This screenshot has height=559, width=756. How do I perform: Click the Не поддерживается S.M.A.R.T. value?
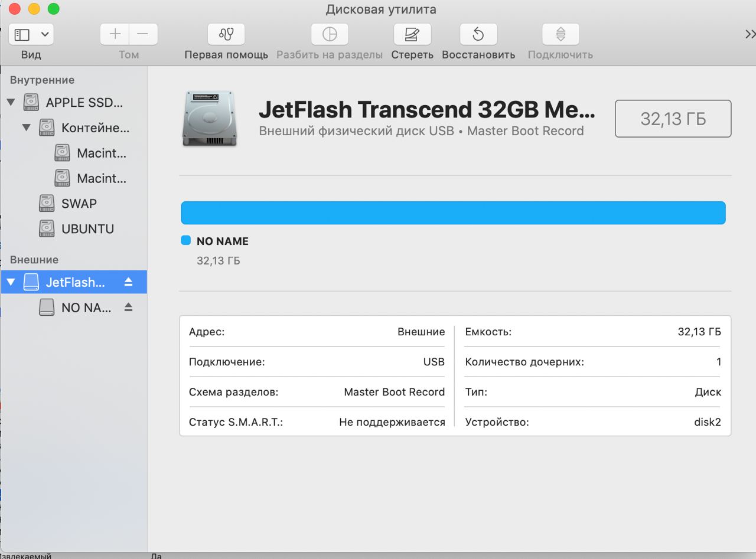point(392,422)
